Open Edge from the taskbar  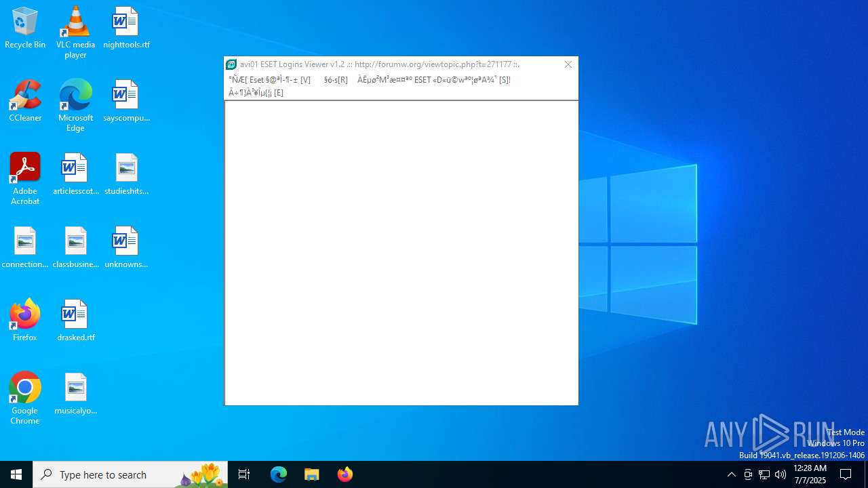[279, 474]
